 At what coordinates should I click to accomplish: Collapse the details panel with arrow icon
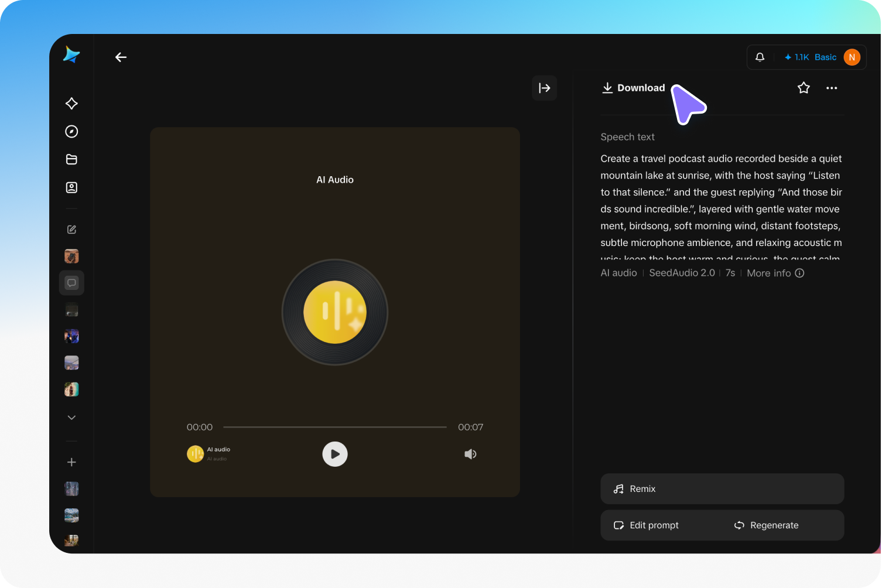pos(545,88)
